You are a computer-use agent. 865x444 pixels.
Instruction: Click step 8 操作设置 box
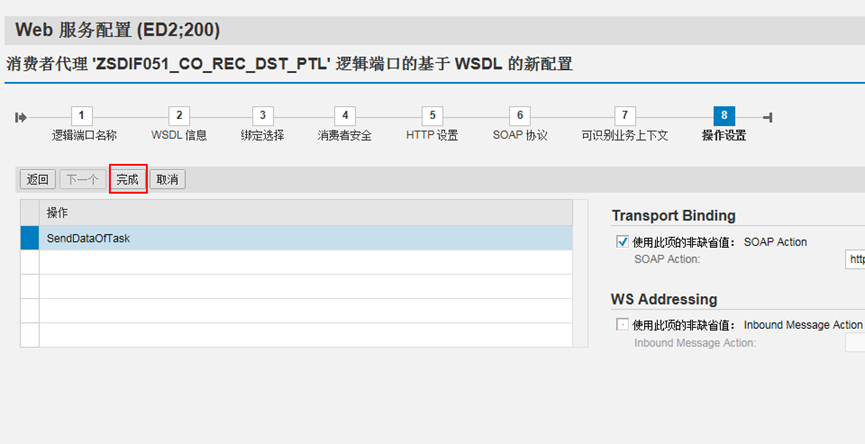pyautogui.click(x=724, y=116)
